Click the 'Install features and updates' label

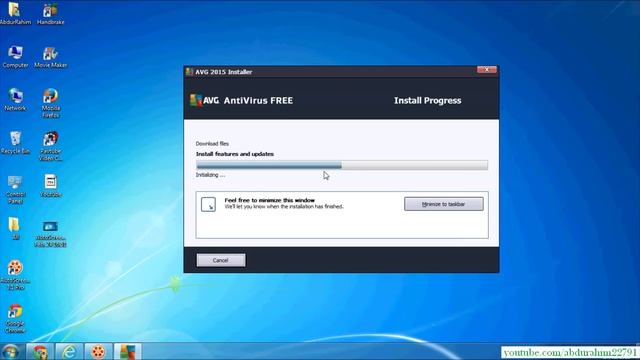click(235, 154)
